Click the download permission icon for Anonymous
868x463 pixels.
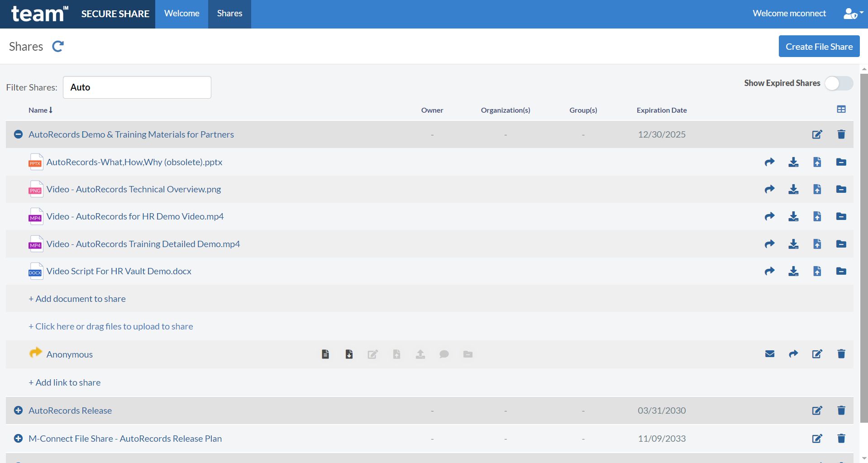[x=349, y=354]
